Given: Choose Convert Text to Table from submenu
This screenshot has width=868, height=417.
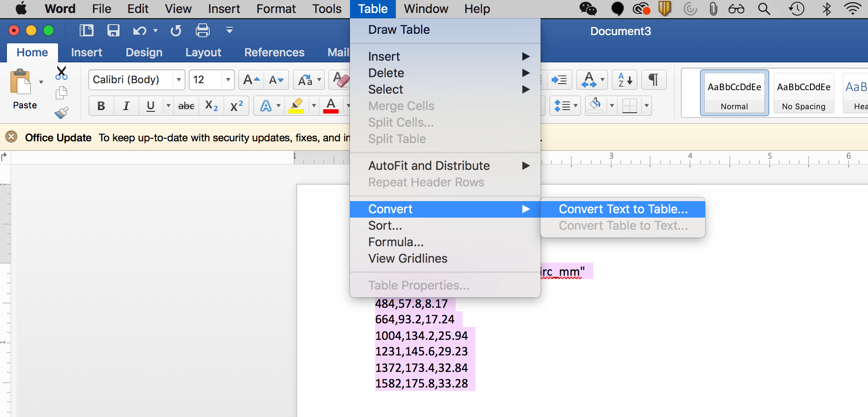Looking at the screenshot, I should [x=623, y=209].
